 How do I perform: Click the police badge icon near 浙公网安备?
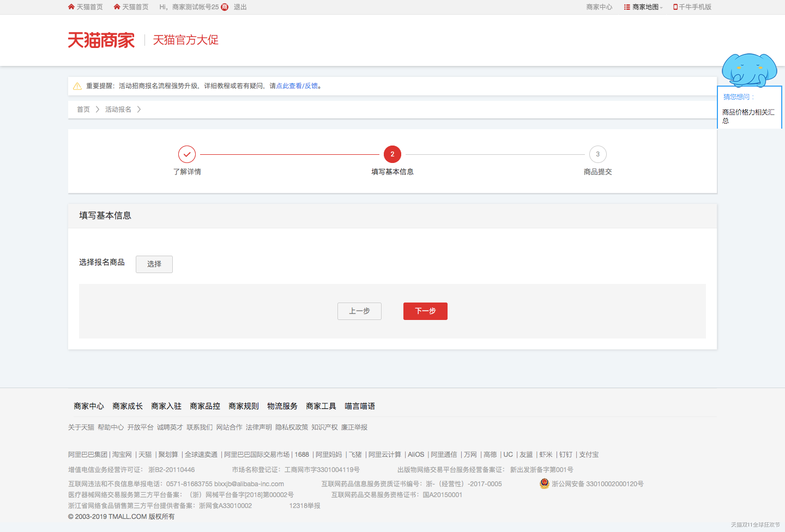coord(544,483)
